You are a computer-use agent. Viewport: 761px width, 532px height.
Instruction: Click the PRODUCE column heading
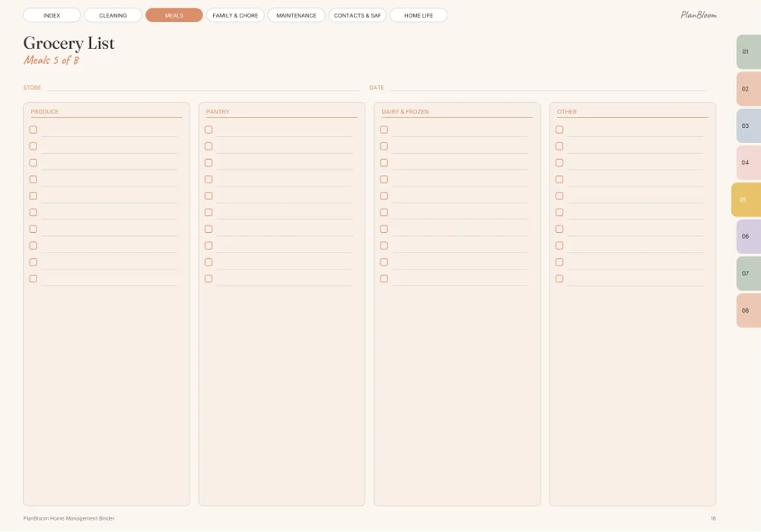pyautogui.click(x=45, y=112)
